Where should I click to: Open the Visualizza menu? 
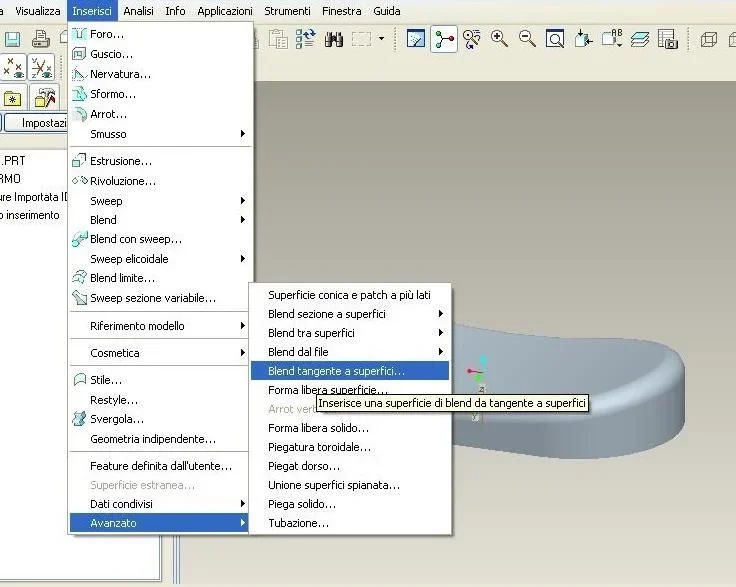(x=38, y=11)
